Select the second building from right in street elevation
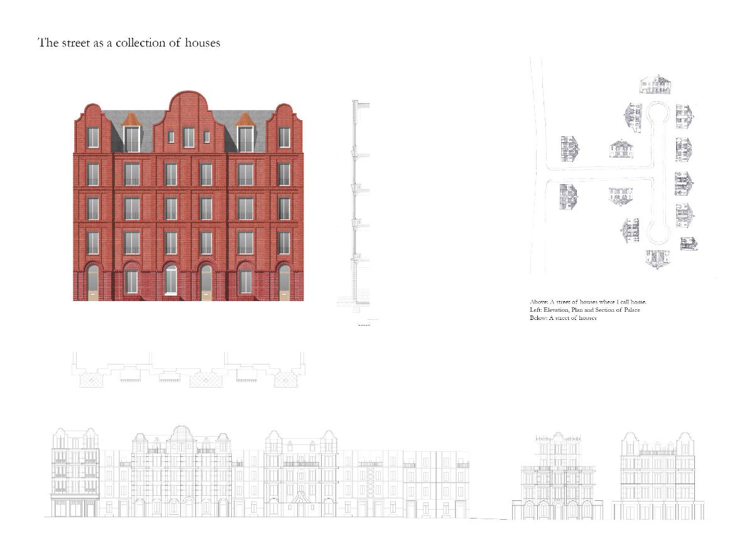 [x=557, y=477]
